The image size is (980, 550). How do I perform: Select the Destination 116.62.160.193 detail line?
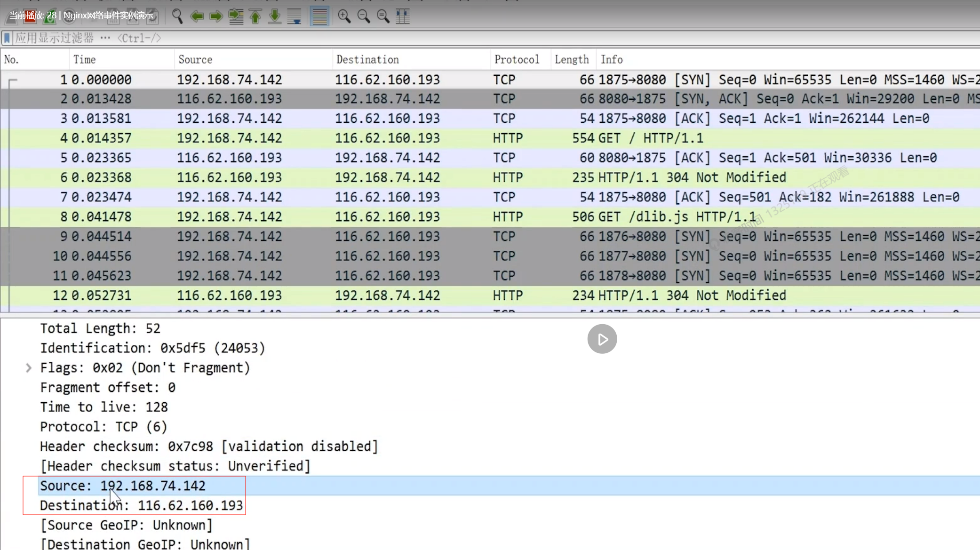[141, 505]
